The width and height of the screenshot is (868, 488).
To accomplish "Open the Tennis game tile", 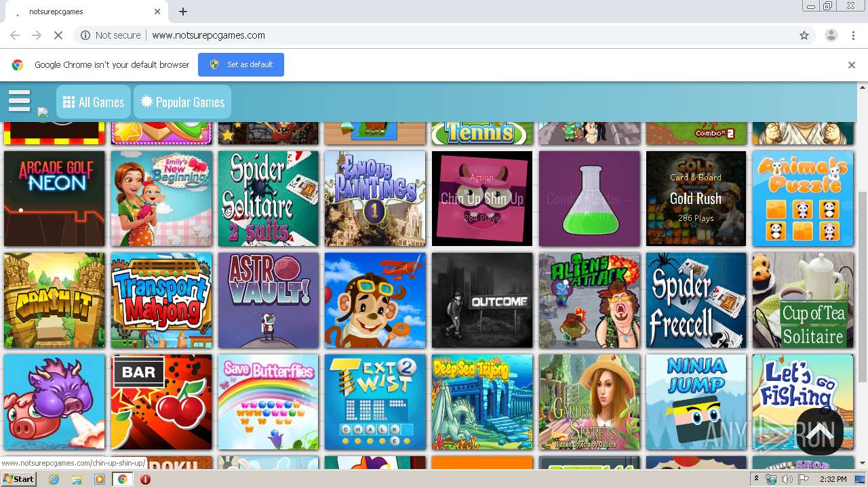I will coord(482,133).
